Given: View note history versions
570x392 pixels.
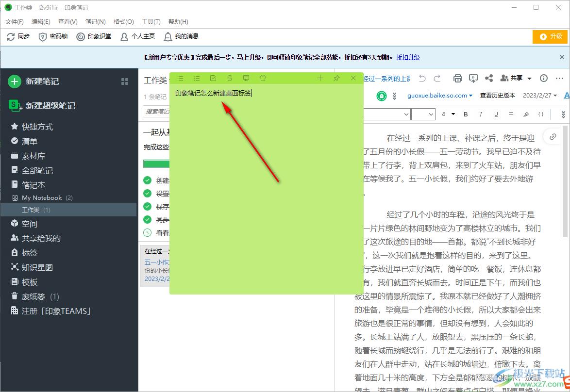Looking at the screenshot, I should pos(497,95).
